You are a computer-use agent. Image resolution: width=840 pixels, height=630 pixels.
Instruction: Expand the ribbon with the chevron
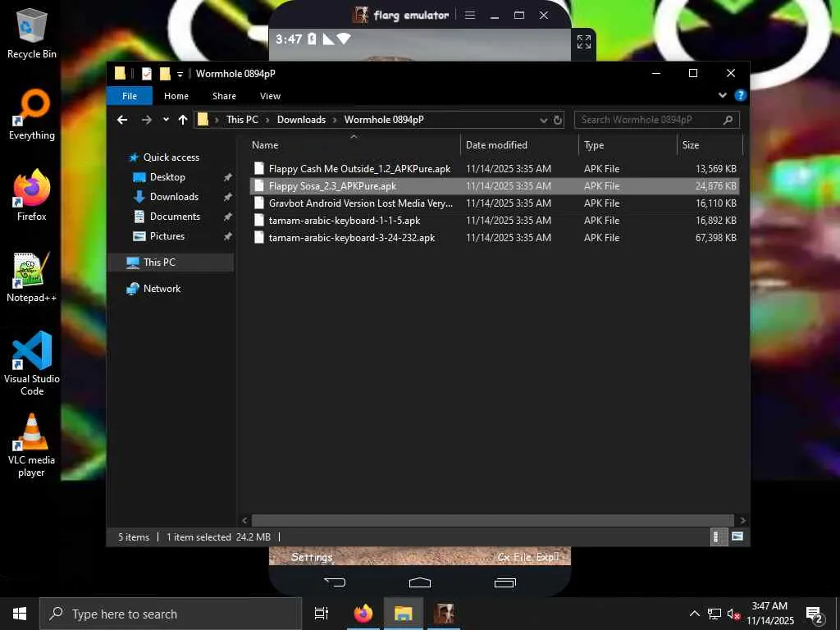722,95
